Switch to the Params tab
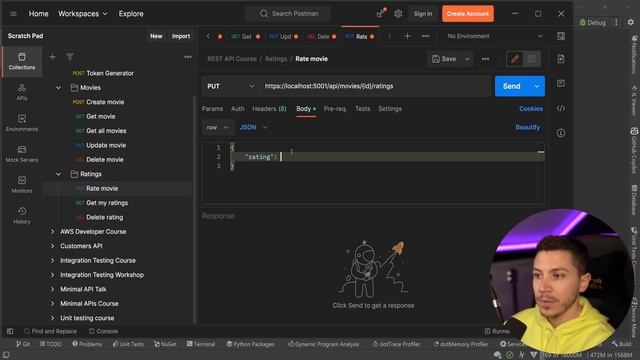This screenshot has height=360, width=640. 212,109
